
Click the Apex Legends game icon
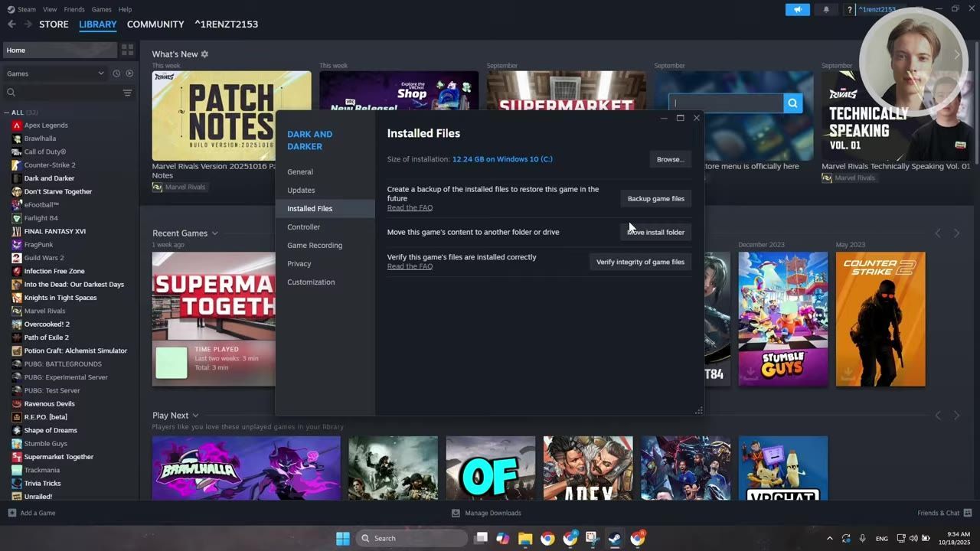click(x=17, y=126)
